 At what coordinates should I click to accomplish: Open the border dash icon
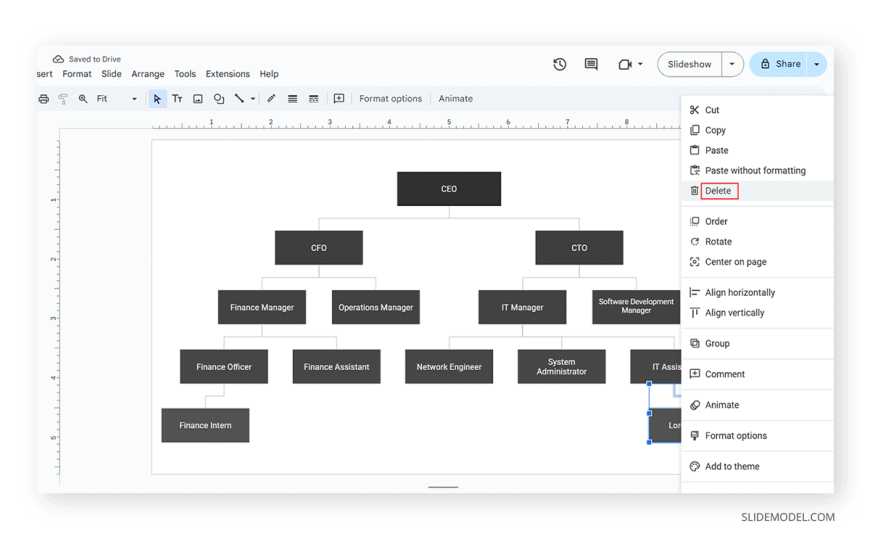pyautogui.click(x=313, y=99)
